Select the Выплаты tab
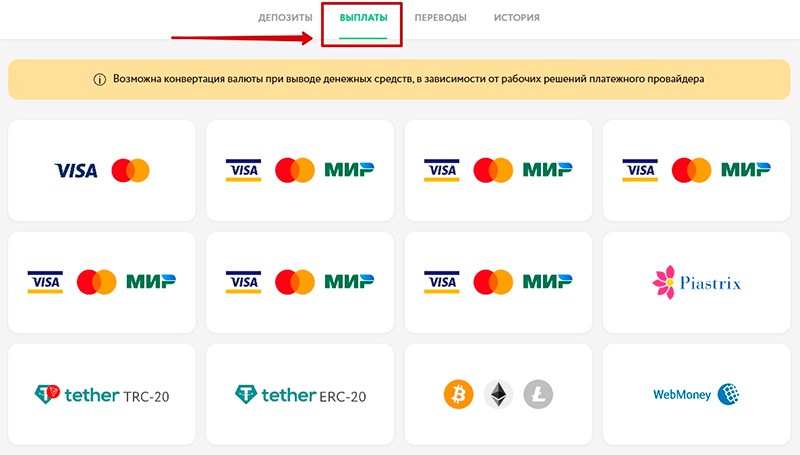The height and width of the screenshot is (455, 800). coord(363,18)
